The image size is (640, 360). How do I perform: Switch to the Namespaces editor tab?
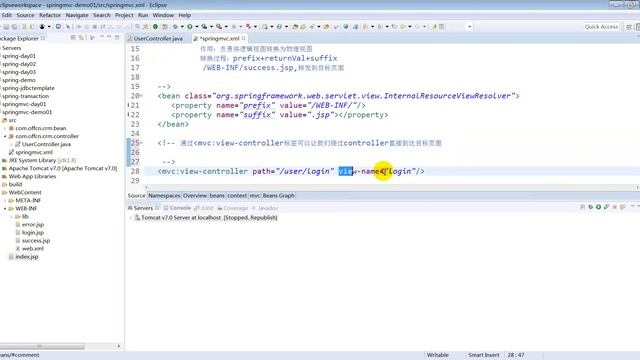164,196
